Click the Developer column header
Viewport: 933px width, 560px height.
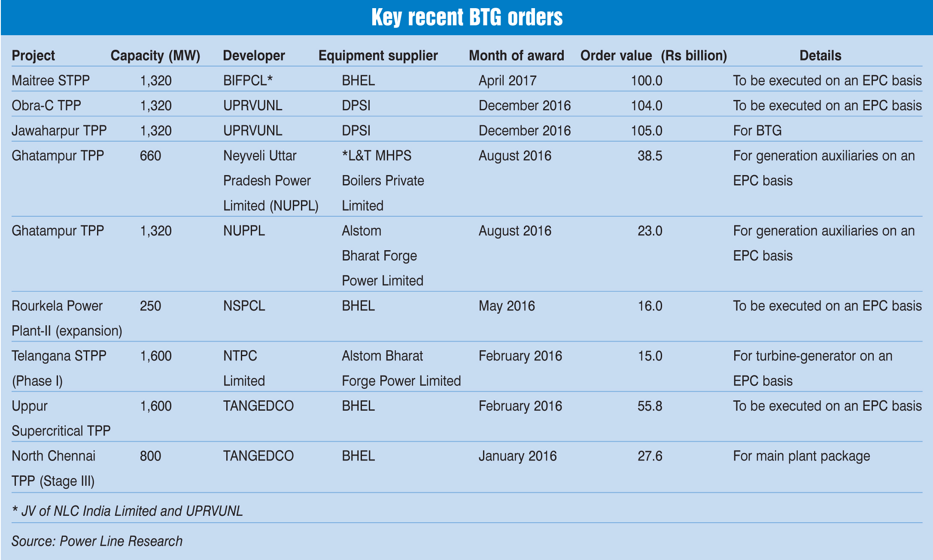point(254,55)
